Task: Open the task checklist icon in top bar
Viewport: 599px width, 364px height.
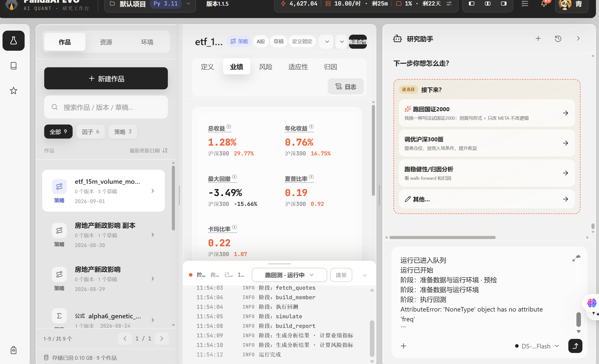Action: click(525, 4)
